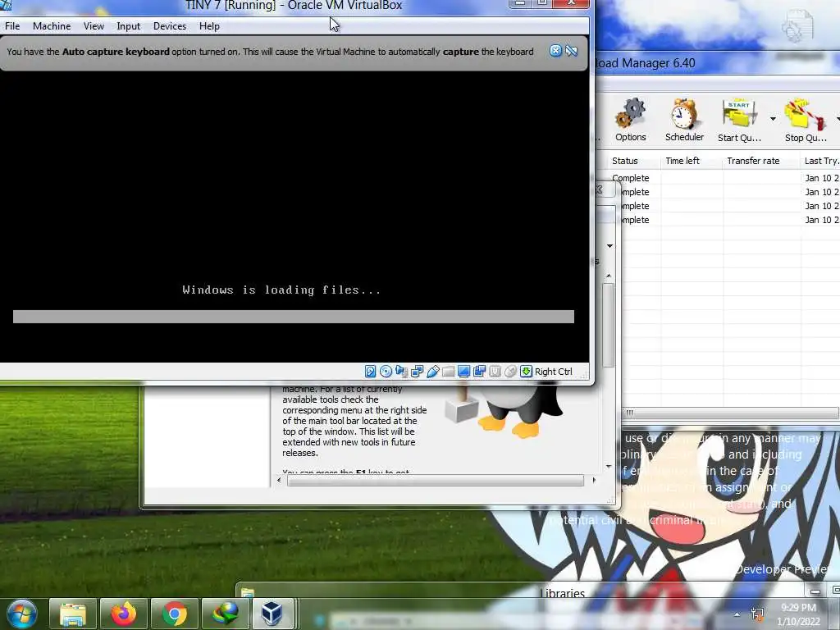This screenshot has width=840, height=630.
Task: Click the scroll-up arrow in VirtualBox Manager
Action: point(609,276)
